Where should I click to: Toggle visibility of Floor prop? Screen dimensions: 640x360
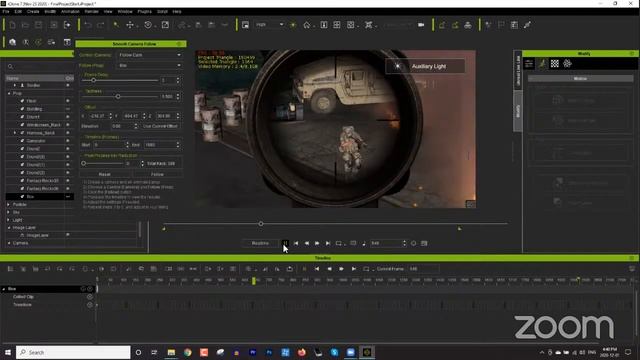[68, 101]
